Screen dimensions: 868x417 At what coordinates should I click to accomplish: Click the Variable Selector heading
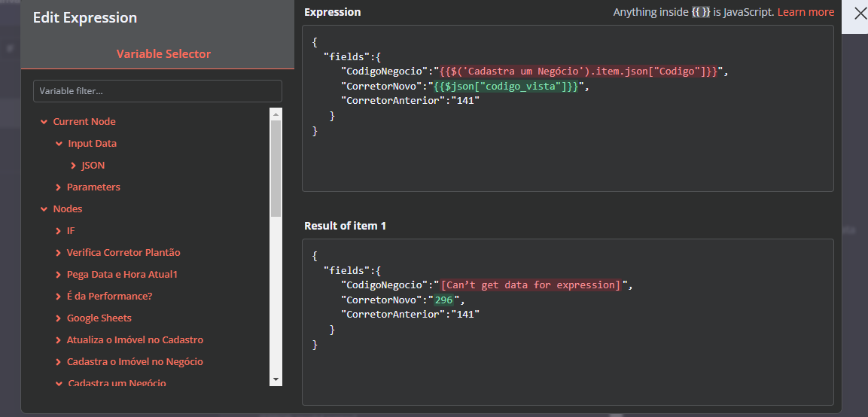(163, 54)
